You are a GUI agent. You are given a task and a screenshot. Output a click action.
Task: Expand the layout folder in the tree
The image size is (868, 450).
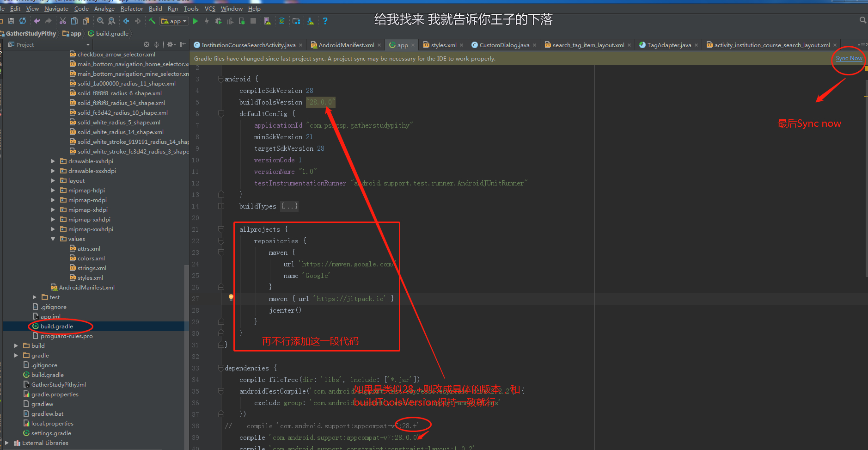click(53, 181)
